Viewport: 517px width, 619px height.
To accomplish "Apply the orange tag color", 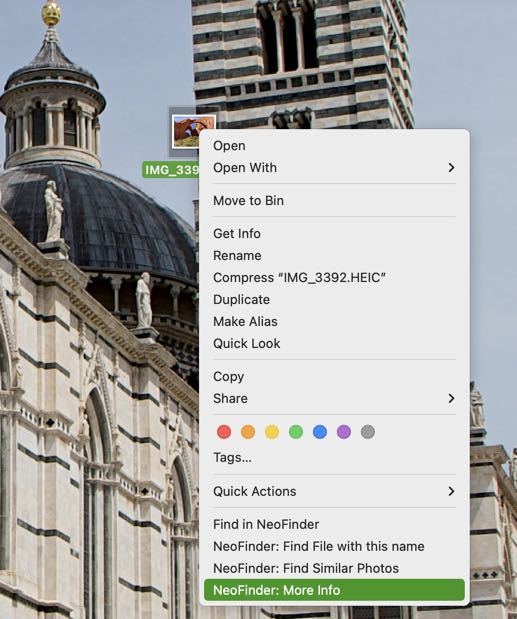I will pos(248,432).
